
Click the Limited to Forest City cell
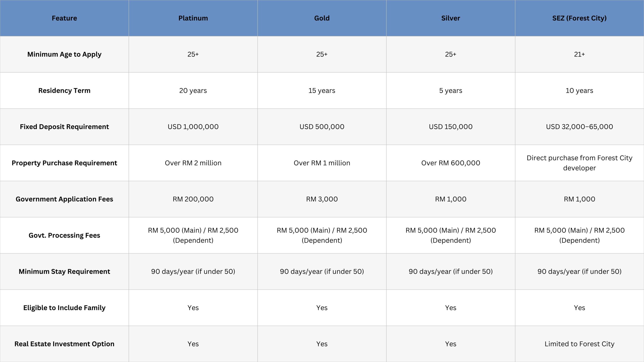(579, 344)
